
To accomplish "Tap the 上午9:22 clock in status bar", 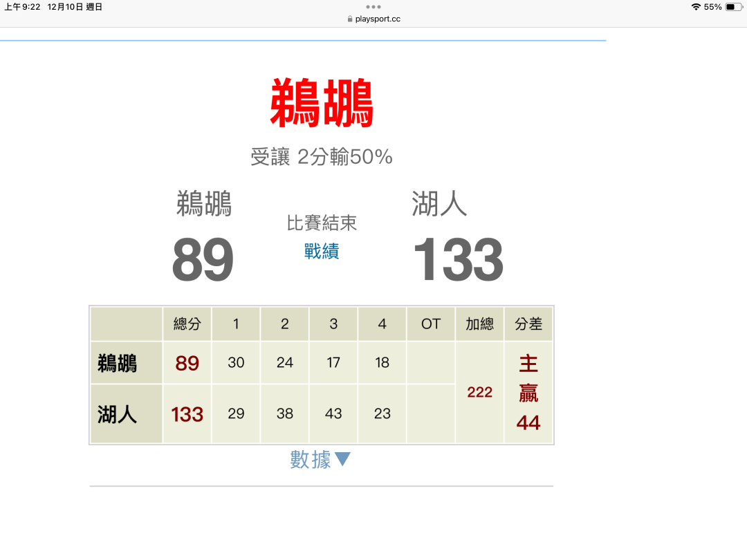I will tap(22, 7).
